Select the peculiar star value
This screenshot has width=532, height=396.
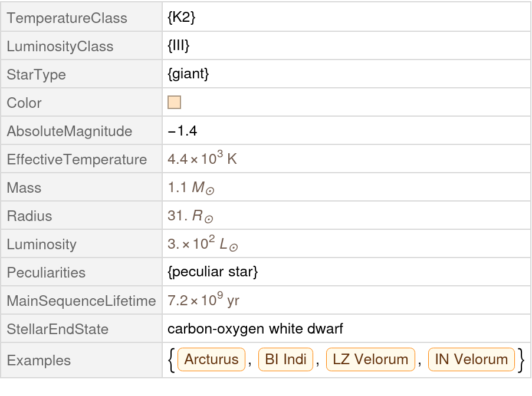pyautogui.click(x=212, y=272)
